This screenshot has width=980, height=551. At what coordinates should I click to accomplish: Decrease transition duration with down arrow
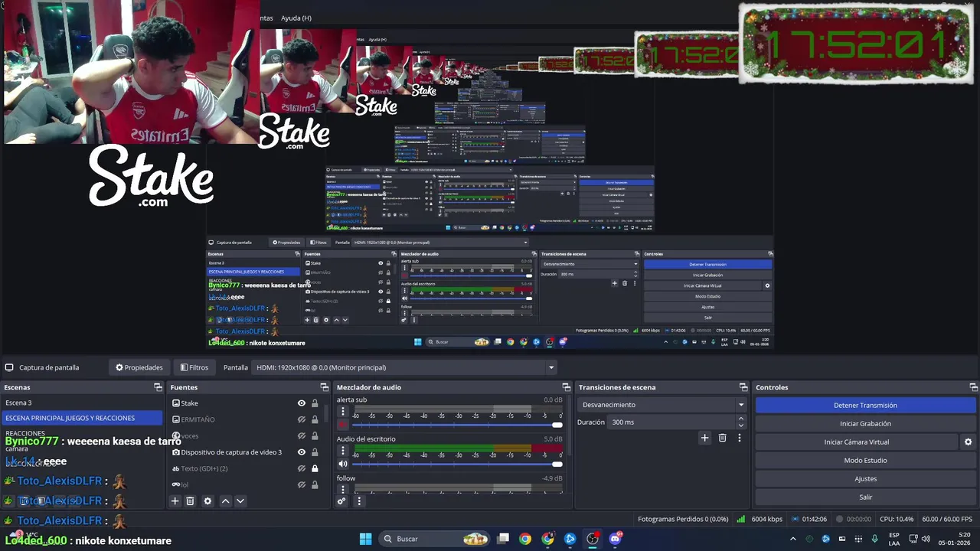(x=740, y=425)
